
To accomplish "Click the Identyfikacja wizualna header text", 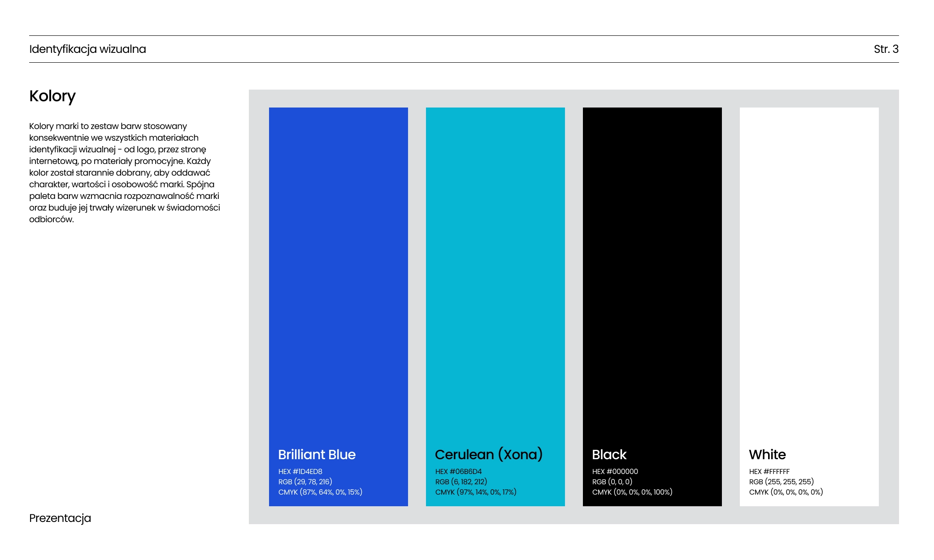I will coord(87,49).
